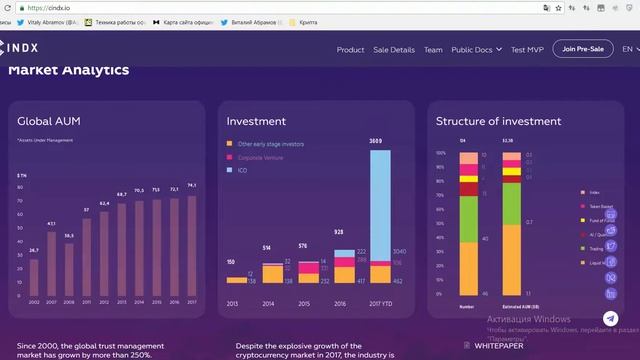
Task: Click the pink Corporate Venture legend swatch
Action: coord(229,157)
